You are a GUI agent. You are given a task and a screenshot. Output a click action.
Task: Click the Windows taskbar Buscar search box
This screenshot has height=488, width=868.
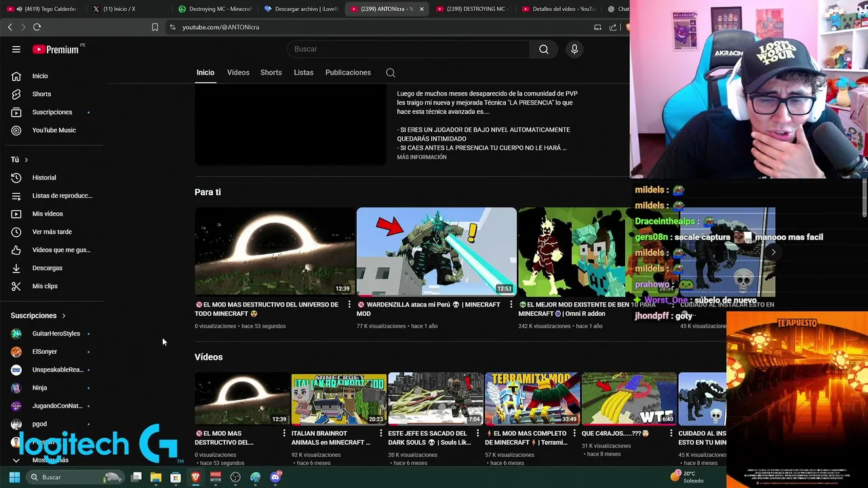(x=75, y=477)
